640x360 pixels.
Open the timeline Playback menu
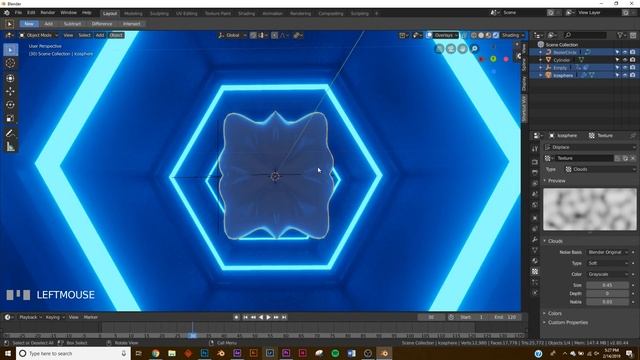pos(30,317)
